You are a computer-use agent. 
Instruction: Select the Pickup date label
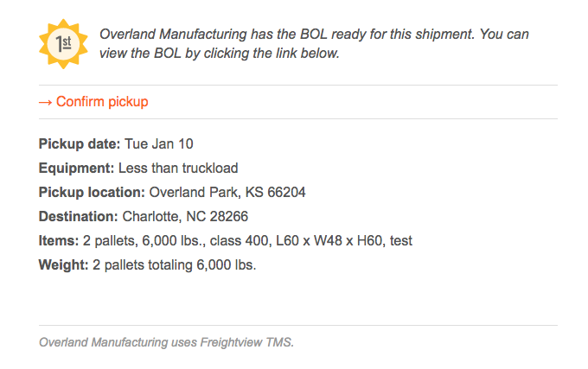pos(80,143)
